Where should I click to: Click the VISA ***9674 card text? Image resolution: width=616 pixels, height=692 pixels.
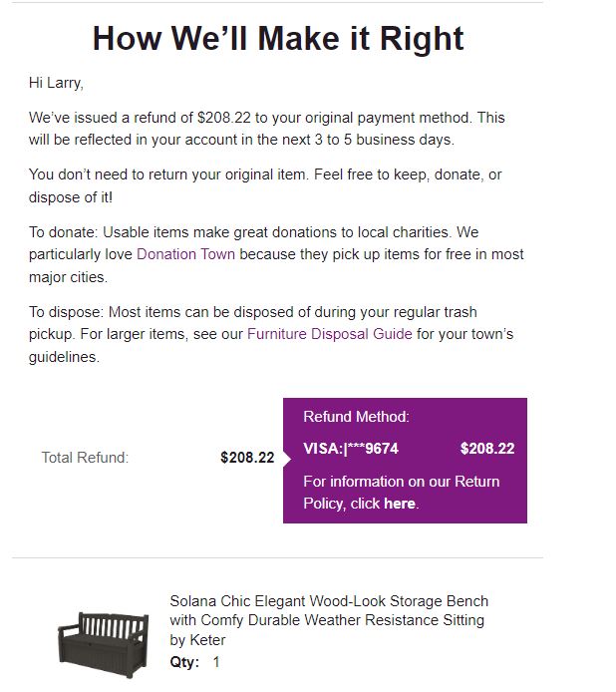tap(351, 449)
